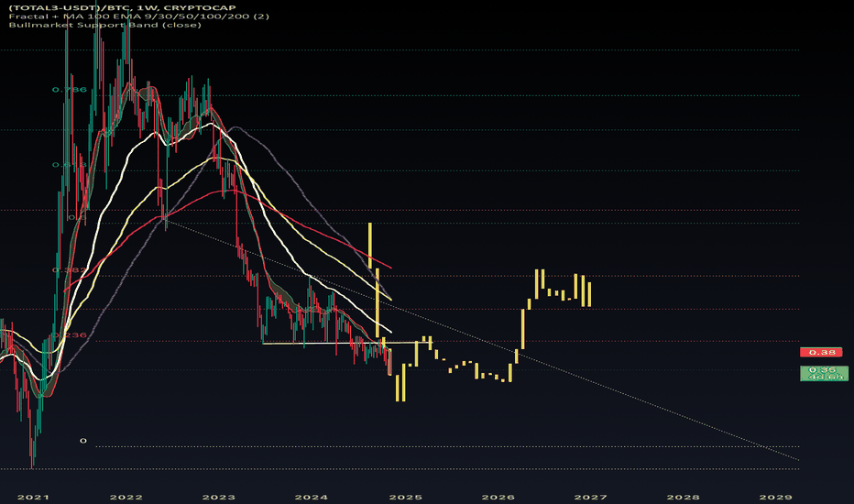Click the 0 Fibonacci level label
The image size is (854, 504).
click(x=82, y=441)
